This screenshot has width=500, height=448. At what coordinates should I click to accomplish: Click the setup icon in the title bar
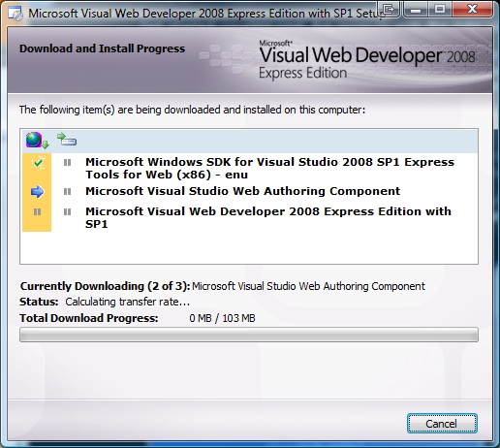point(16,14)
